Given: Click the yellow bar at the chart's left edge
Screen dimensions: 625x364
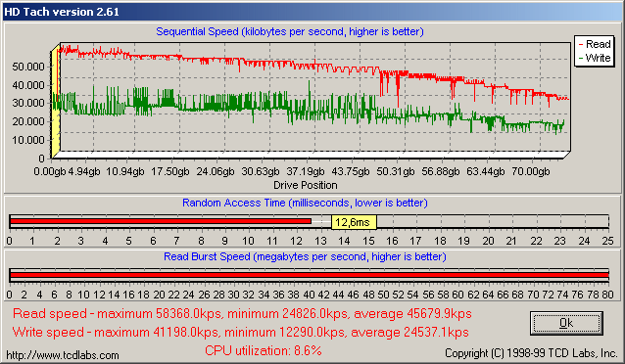Looking at the screenshot, I should [x=56, y=101].
